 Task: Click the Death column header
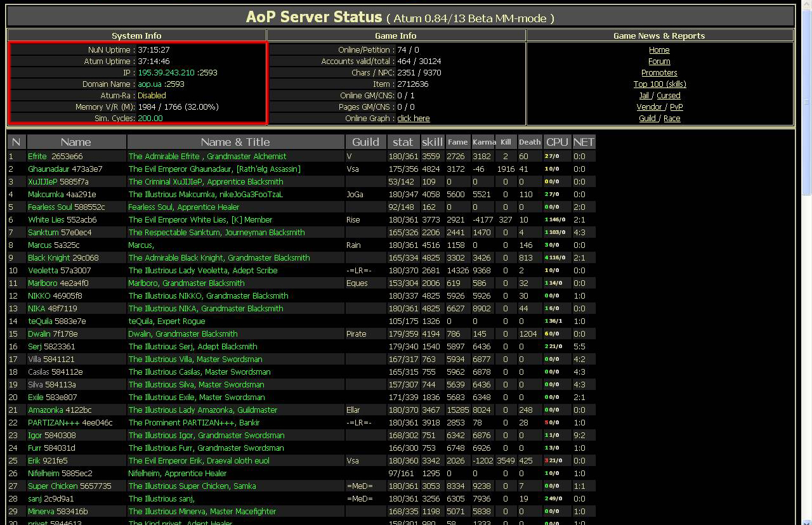point(530,142)
